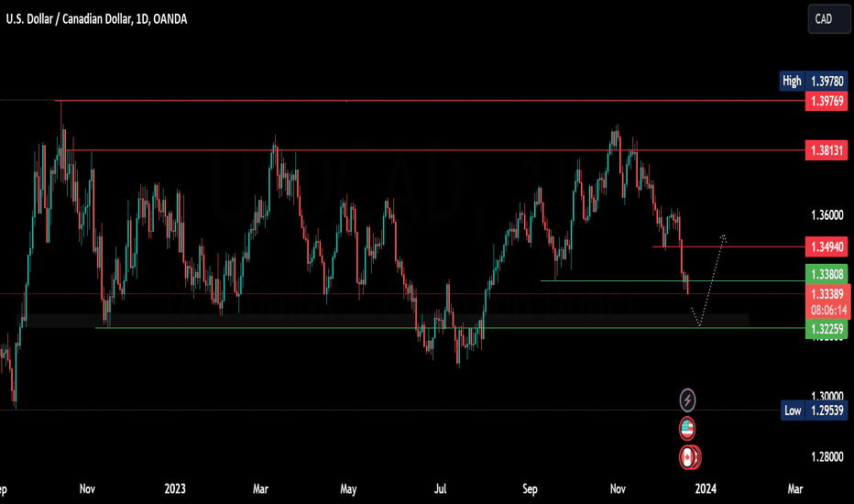The height and width of the screenshot is (504, 854).
Task: Select the red 1.34940 price label
Action: (x=827, y=247)
